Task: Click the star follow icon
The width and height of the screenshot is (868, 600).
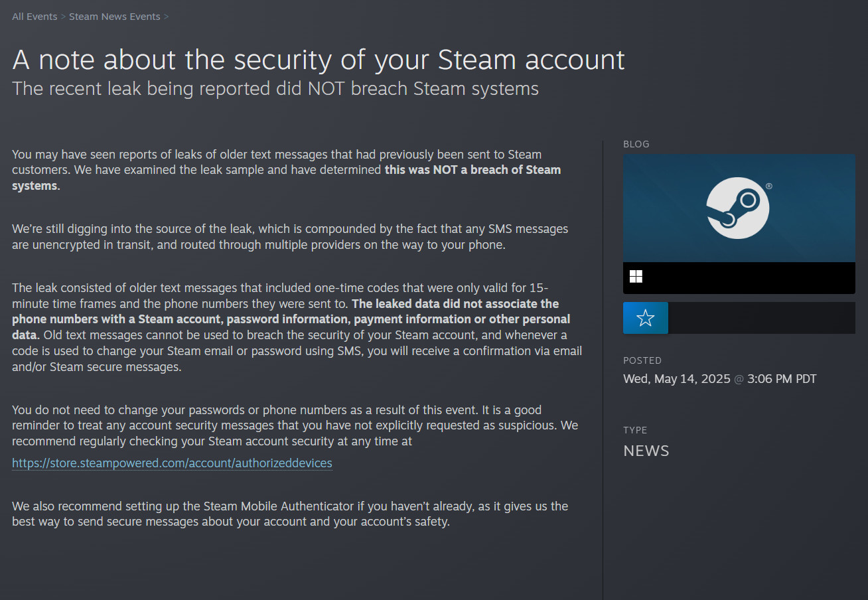Action: pyautogui.click(x=645, y=318)
